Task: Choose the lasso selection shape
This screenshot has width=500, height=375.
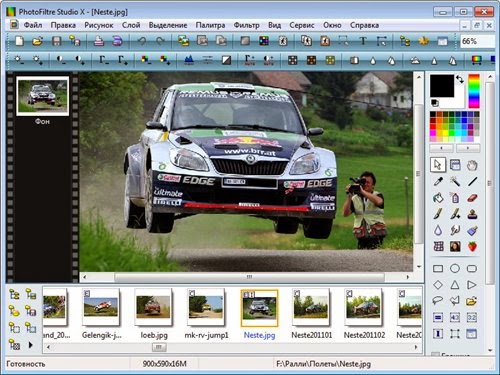Action: point(438,301)
